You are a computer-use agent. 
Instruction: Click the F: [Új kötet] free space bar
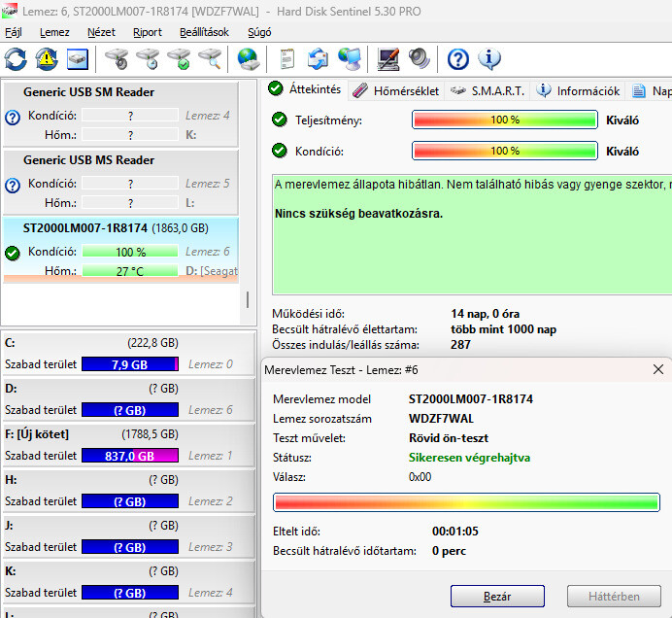[x=130, y=456]
